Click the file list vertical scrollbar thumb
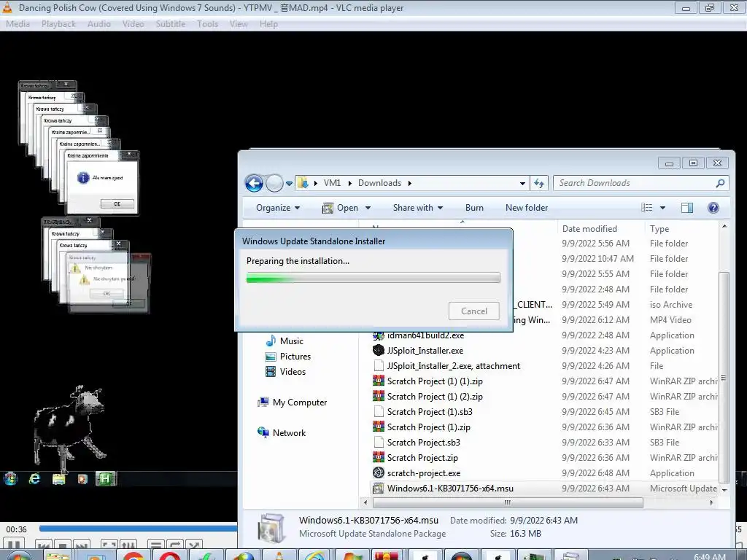This screenshot has height=560, width=747. point(724,377)
